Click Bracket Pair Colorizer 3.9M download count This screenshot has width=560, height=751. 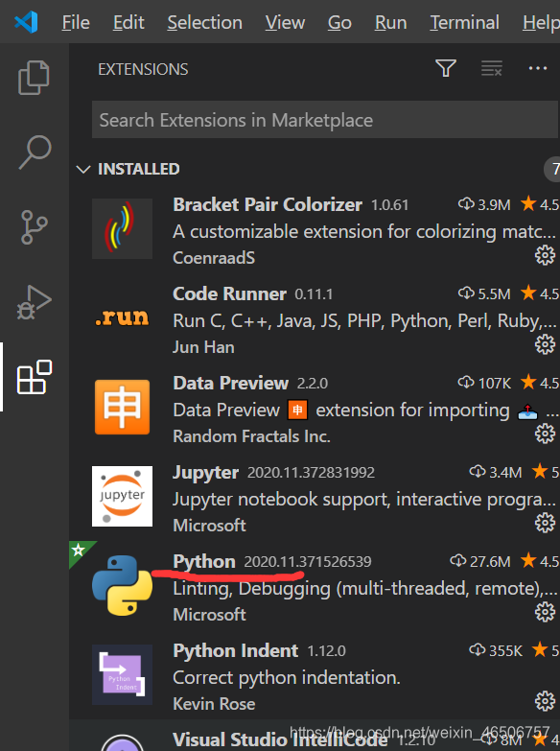click(484, 205)
